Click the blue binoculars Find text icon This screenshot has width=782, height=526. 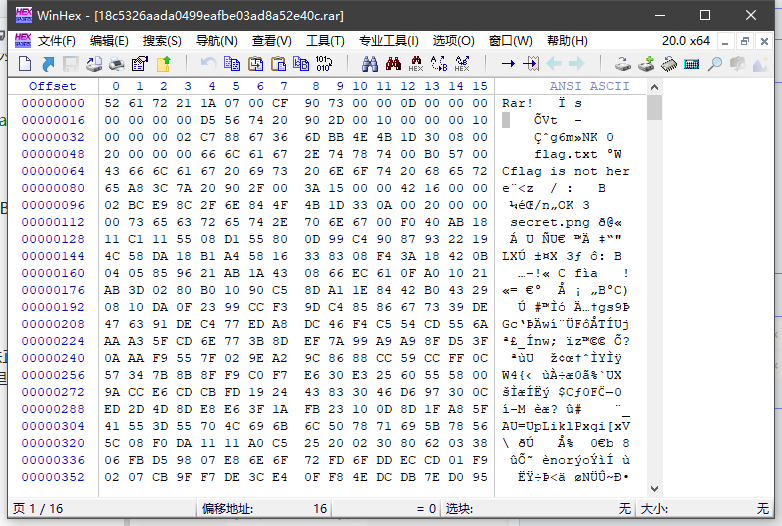370,64
